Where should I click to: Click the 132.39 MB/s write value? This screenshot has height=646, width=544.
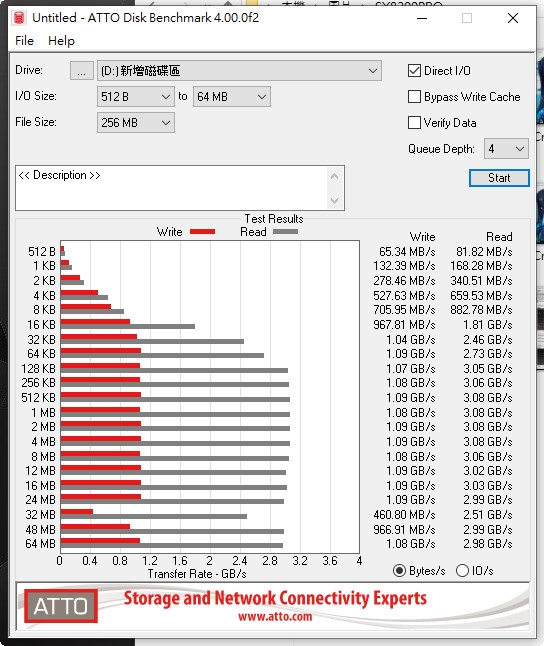point(404,266)
